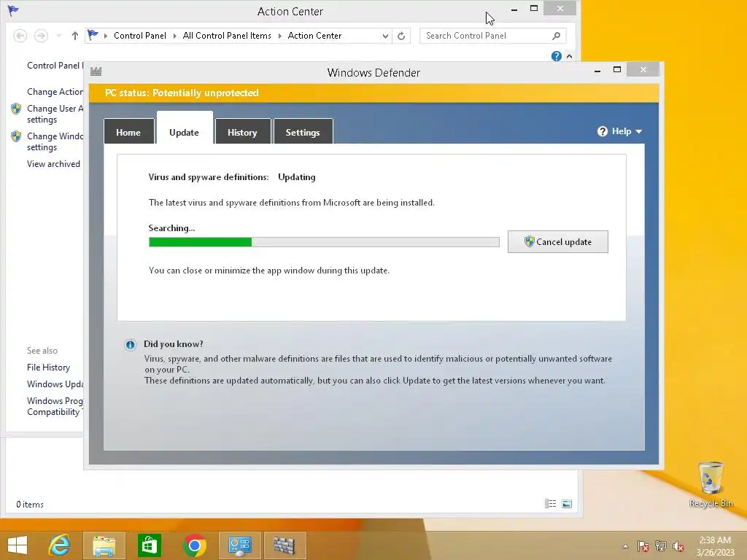Launch Google Chrome from taskbar
The height and width of the screenshot is (560, 747).
point(194,545)
